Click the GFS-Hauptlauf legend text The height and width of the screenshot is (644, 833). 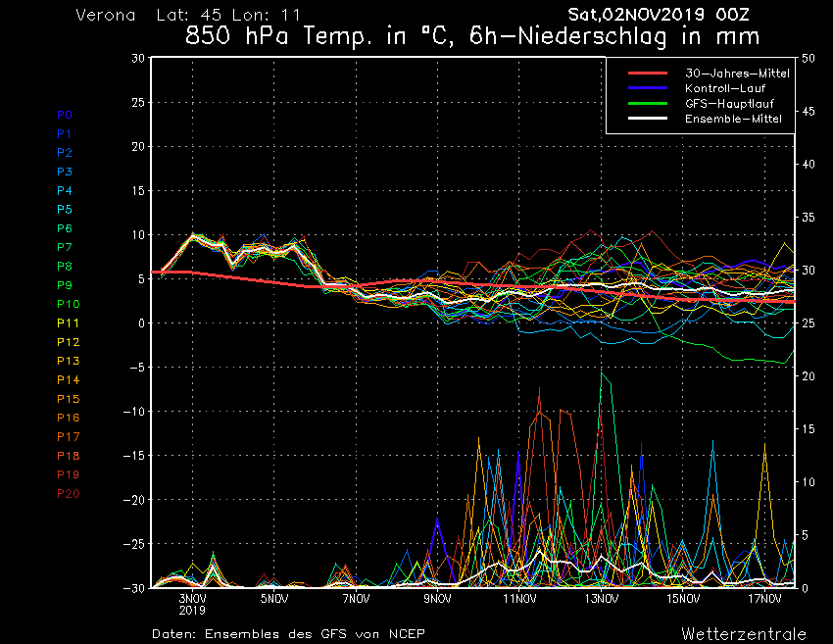(729, 104)
